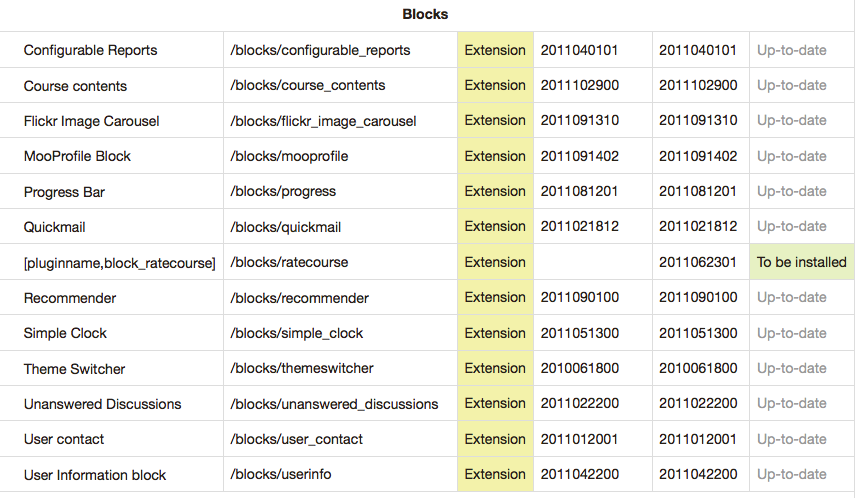Click Up-to-date status for Configurable Reports
The height and width of the screenshot is (498, 860).
pos(791,50)
